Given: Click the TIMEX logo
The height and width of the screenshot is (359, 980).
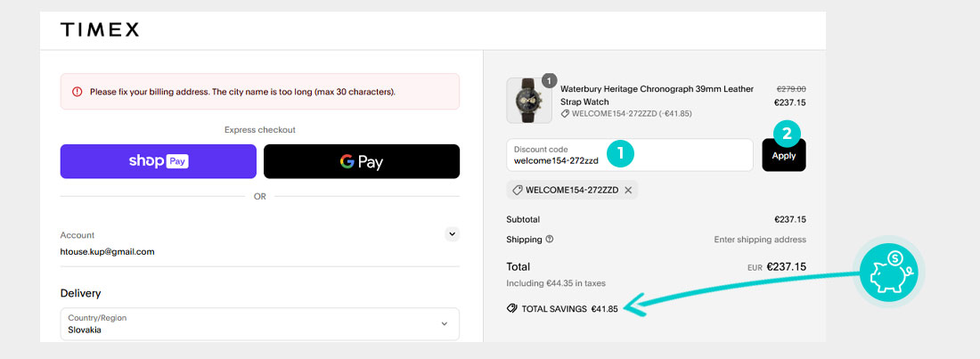Looking at the screenshot, I should click(x=100, y=29).
